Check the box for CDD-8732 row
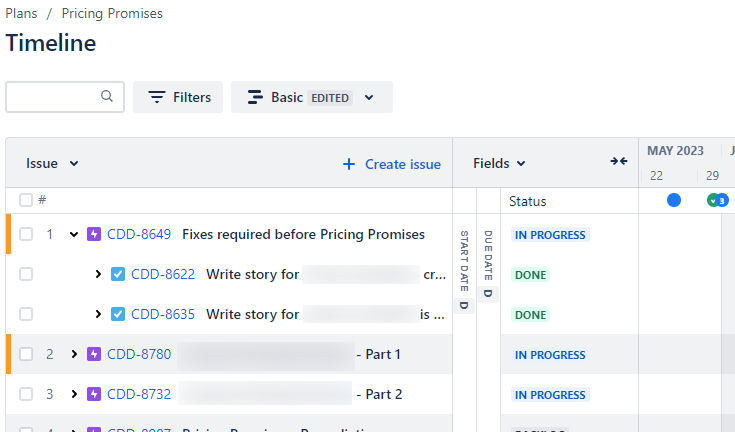 (26, 394)
